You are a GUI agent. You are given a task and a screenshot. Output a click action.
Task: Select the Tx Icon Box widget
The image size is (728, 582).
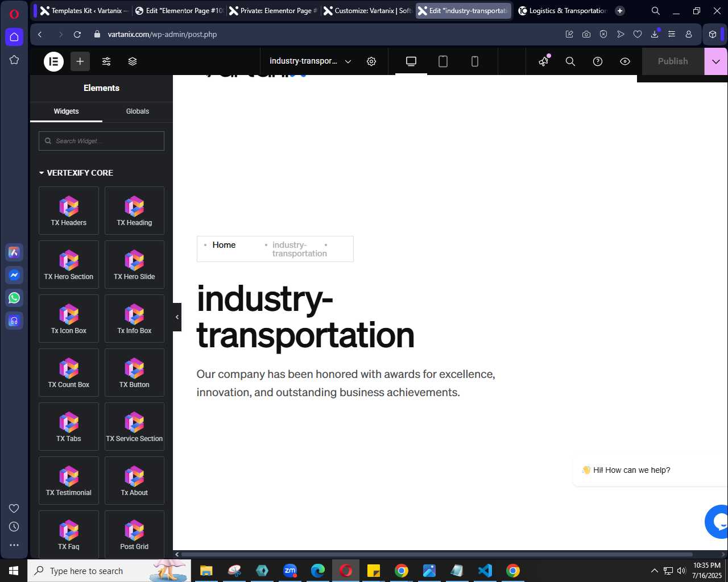pos(69,319)
